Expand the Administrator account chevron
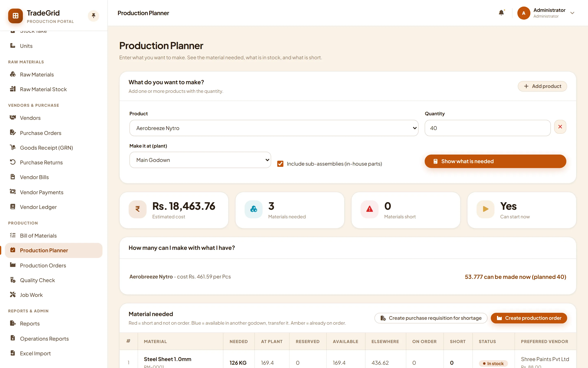The image size is (588, 368). pos(572,13)
